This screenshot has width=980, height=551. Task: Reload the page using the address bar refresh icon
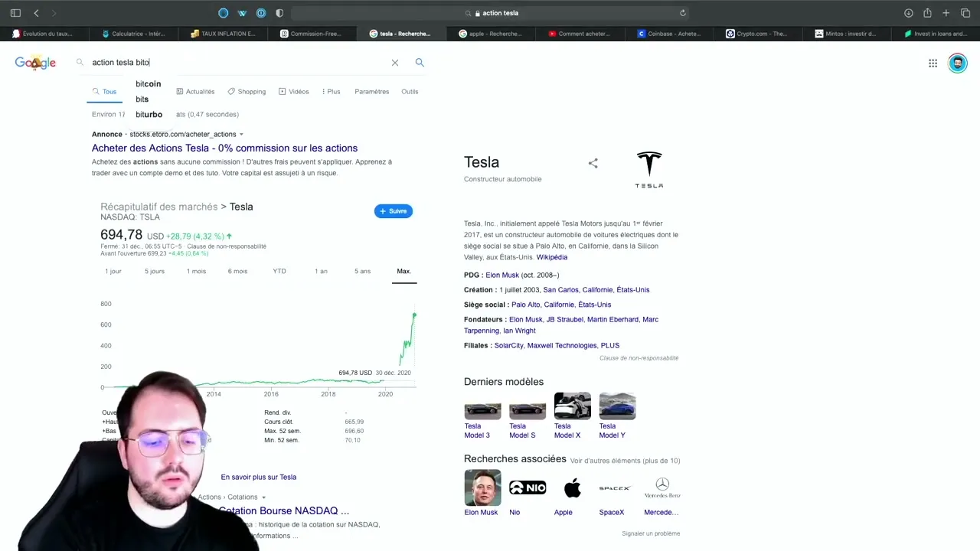682,13
